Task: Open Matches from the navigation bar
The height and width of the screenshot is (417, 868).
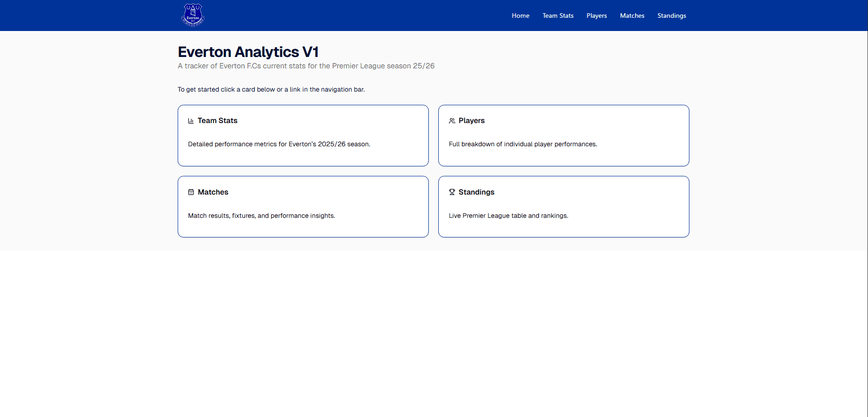Action: pyautogui.click(x=632, y=15)
